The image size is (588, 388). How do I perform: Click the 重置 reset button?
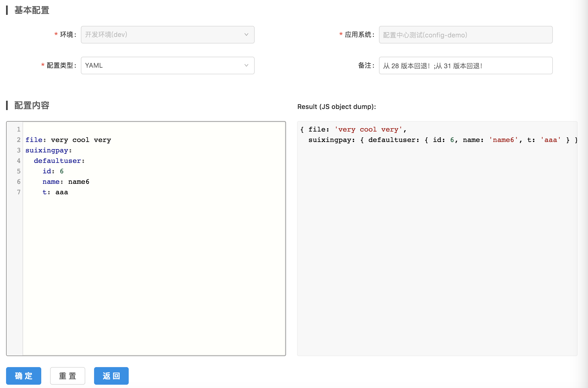[x=68, y=376]
